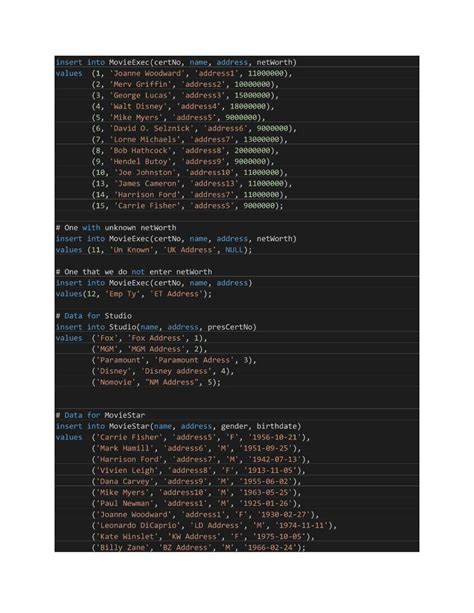The height and width of the screenshot is (613, 474).
Task: Click the 'ET Address' string
Action: [177, 294]
